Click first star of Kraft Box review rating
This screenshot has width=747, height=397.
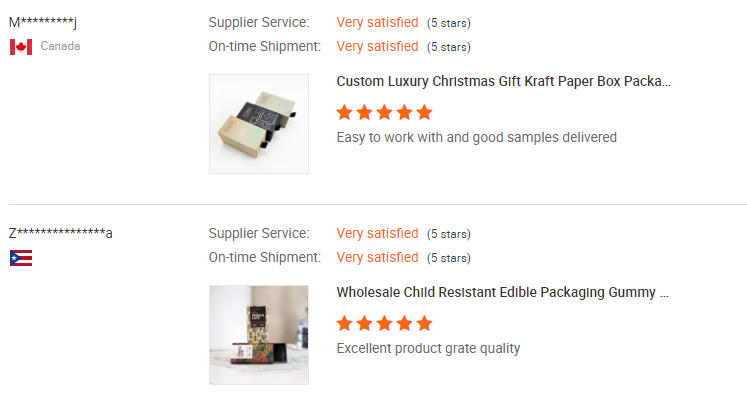click(344, 113)
